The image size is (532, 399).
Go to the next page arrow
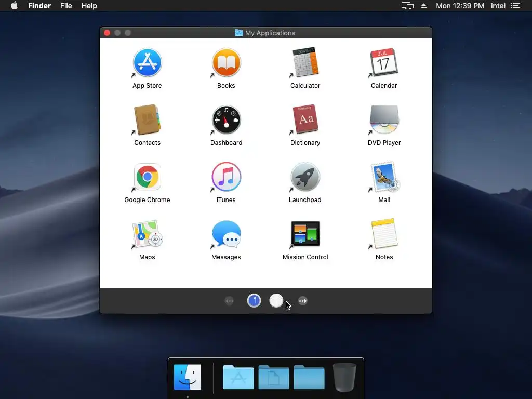point(303,301)
